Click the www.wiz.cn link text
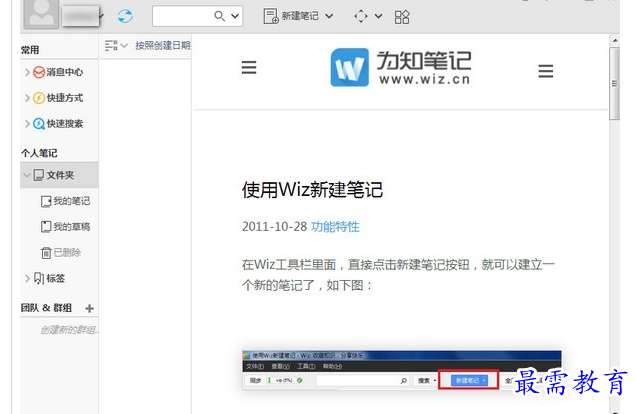Image resolution: width=636 pixels, height=414 pixels. click(x=425, y=79)
